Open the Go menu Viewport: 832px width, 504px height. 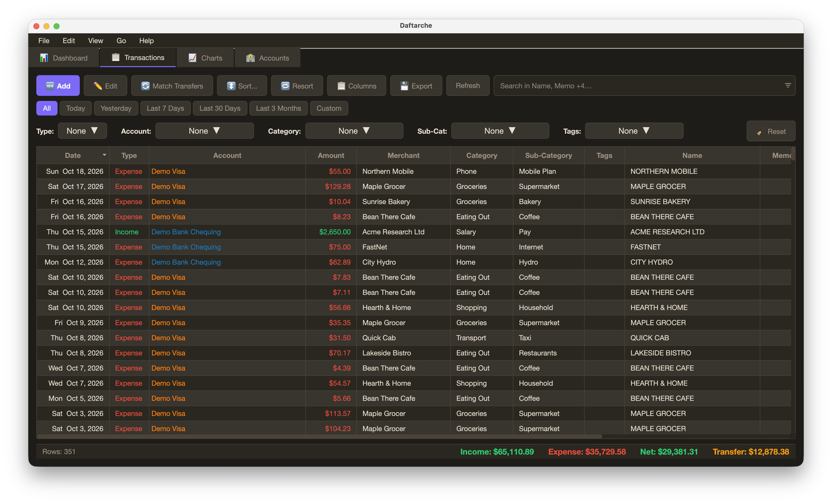[x=121, y=40]
